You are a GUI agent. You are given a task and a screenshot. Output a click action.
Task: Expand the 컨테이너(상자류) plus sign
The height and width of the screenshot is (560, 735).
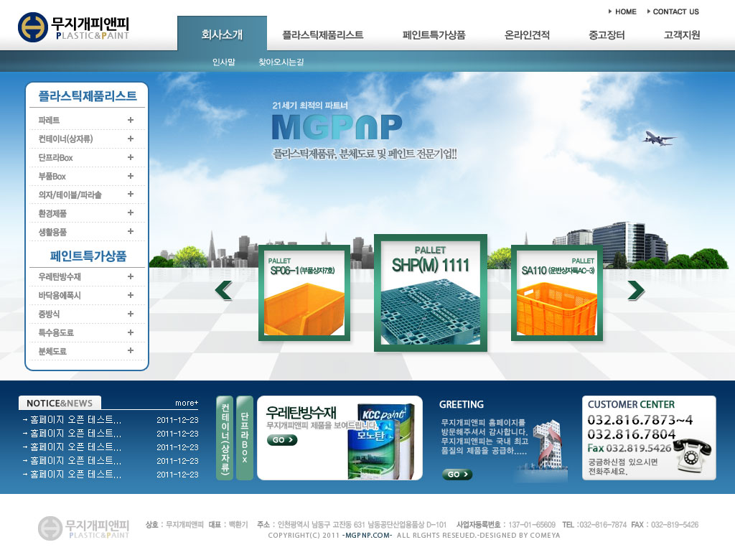coord(131,139)
